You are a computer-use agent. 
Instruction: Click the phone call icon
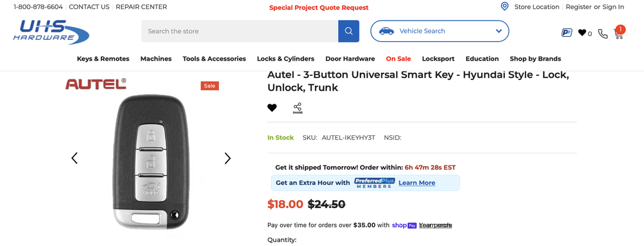click(603, 33)
